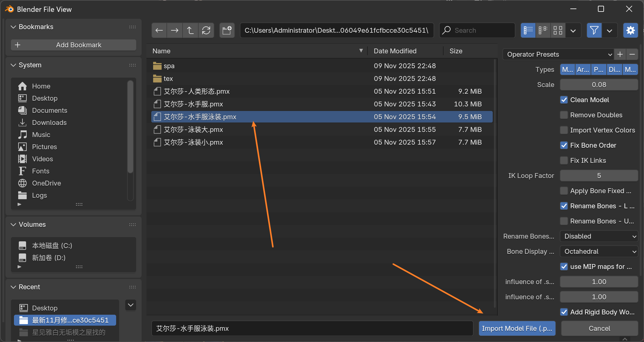Open Operator Presets dropdown
Image resolution: width=644 pixels, height=342 pixels.
click(x=558, y=54)
